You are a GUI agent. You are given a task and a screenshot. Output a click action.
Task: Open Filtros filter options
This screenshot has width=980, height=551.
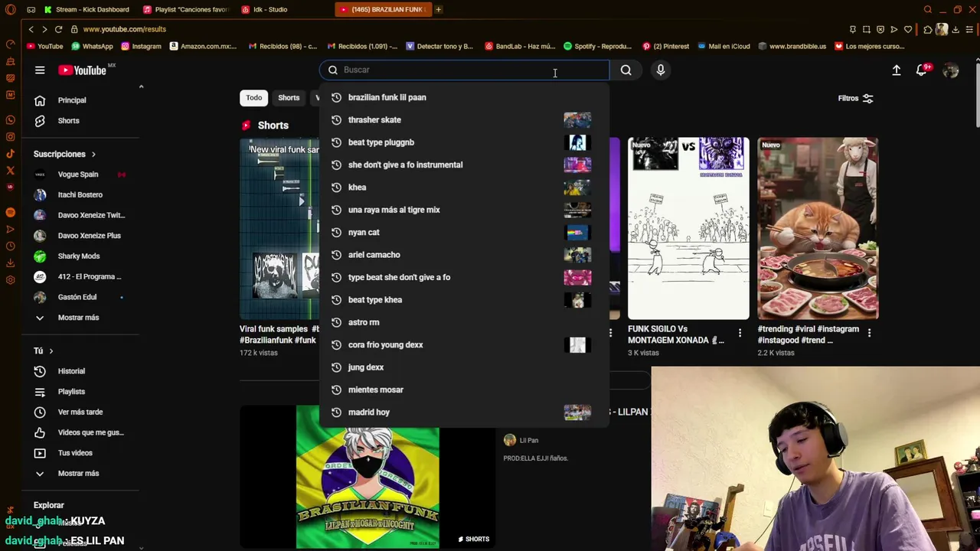click(855, 98)
